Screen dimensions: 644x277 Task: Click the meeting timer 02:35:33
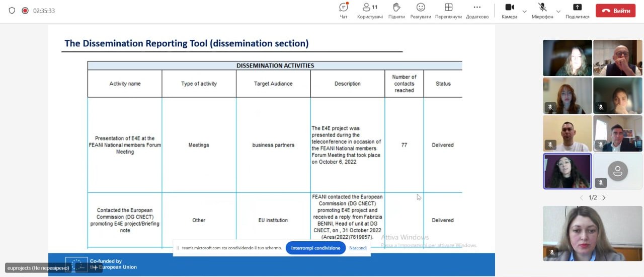coord(44,11)
